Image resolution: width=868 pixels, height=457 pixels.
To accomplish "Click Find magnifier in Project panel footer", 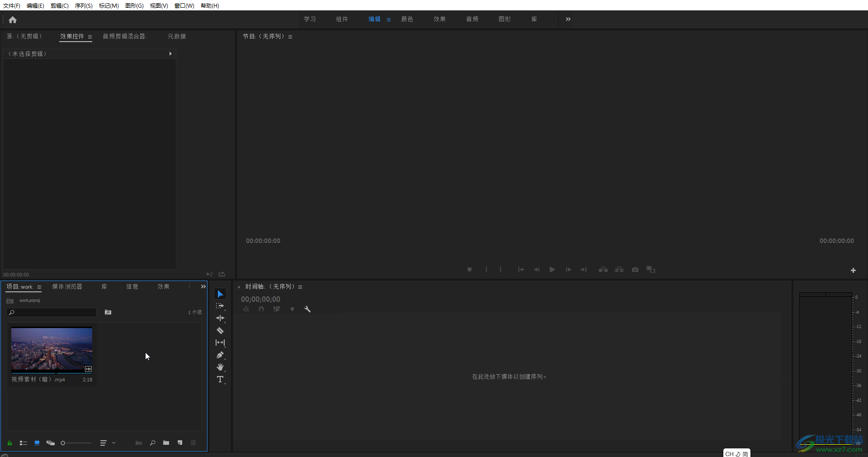I will click(153, 443).
